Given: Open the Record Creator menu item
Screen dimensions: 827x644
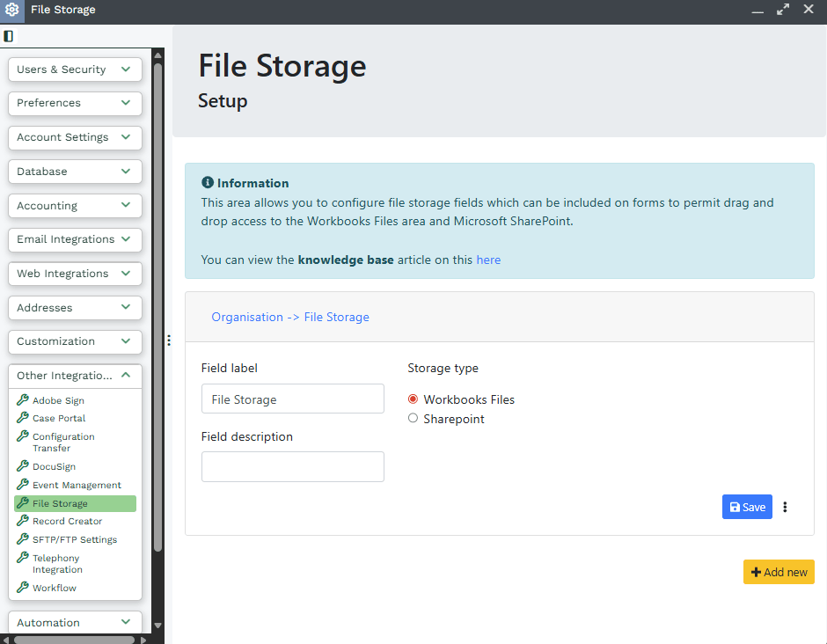Looking at the screenshot, I should point(67,521).
